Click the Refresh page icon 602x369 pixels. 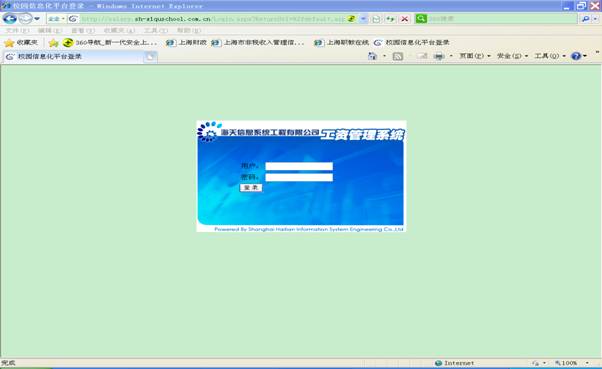pos(390,19)
